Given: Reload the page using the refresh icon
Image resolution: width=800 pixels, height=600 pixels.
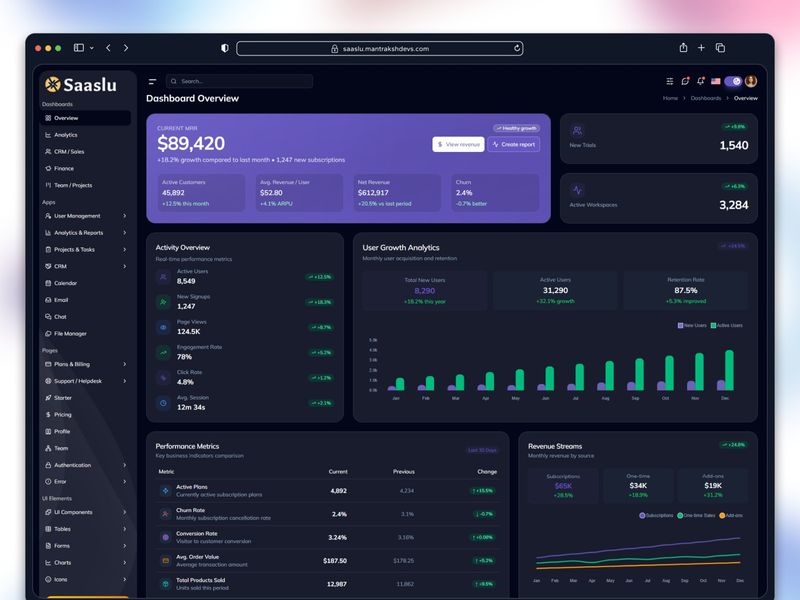Looking at the screenshot, I should pos(517,48).
